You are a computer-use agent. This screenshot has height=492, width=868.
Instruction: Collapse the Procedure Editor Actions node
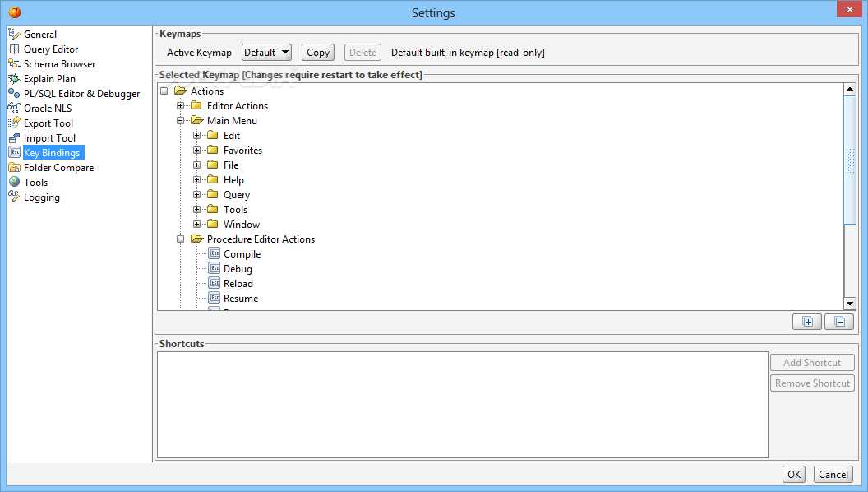(x=181, y=239)
